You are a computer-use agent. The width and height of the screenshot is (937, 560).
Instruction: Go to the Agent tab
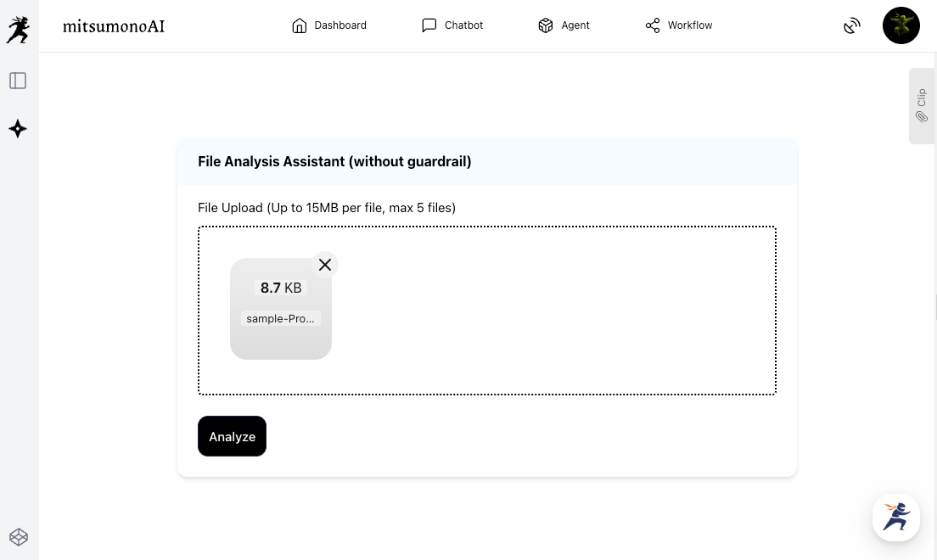click(x=564, y=25)
